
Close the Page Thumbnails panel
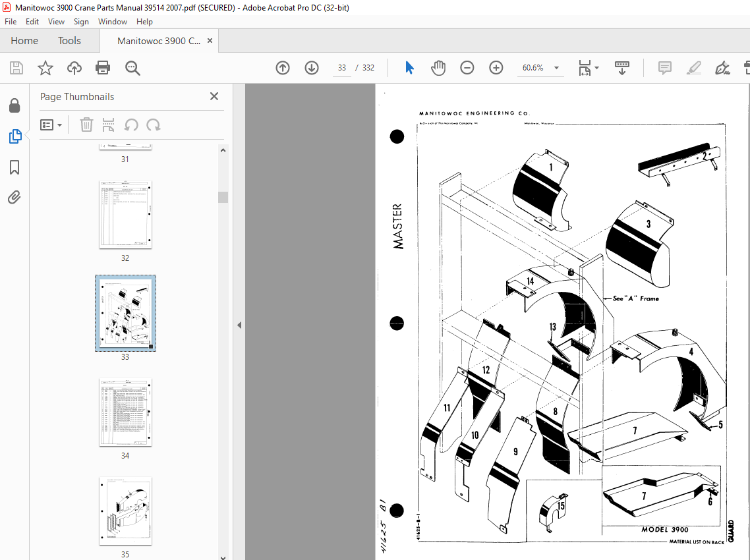(x=214, y=96)
